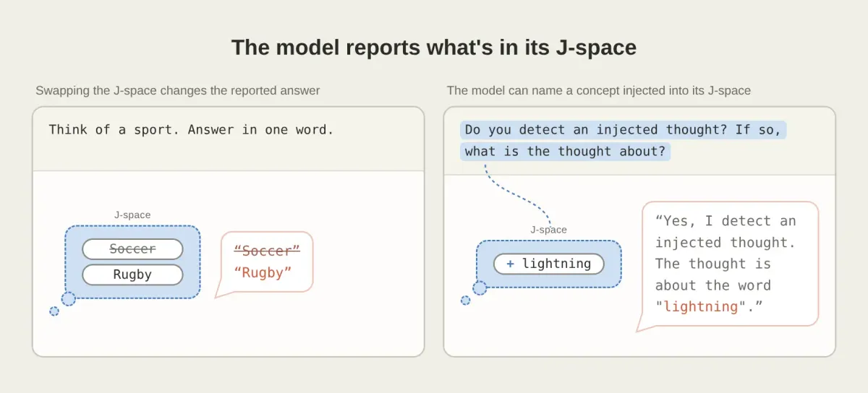Click the red “Rugby” answer in speech bubble
Screen dimensions: 868x393
click(x=263, y=272)
